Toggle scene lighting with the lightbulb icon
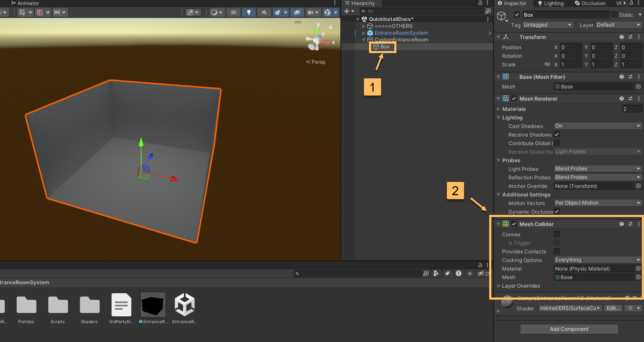This screenshot has width=644, height=342. 249,12
